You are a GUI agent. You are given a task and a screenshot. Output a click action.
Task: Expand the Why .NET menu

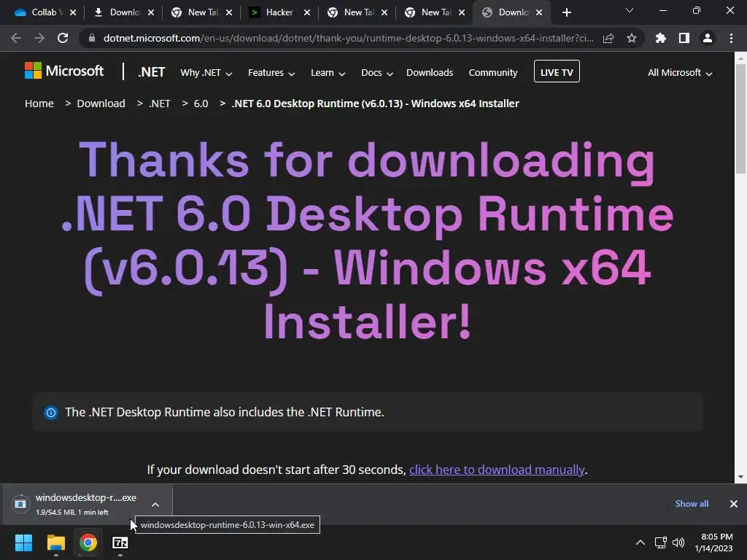(x=206, y=73)
